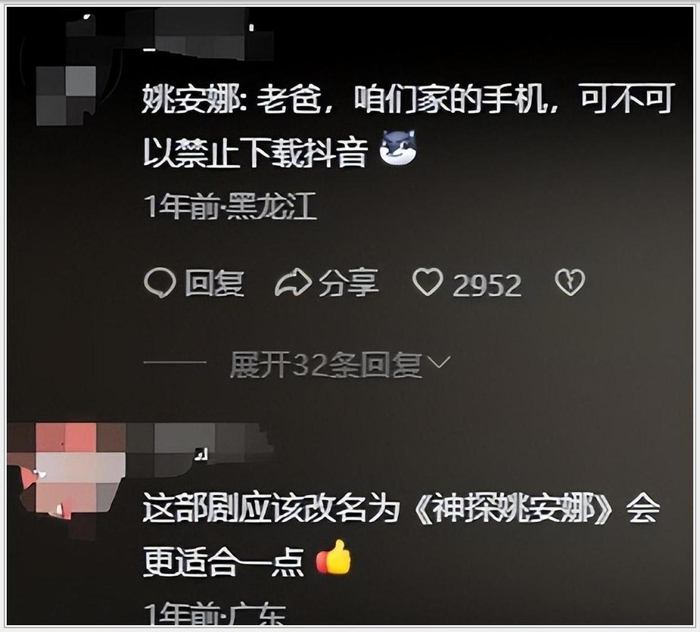Click the 回复 text label
This screenshot has height=632, width=700.
click(215, 283)
